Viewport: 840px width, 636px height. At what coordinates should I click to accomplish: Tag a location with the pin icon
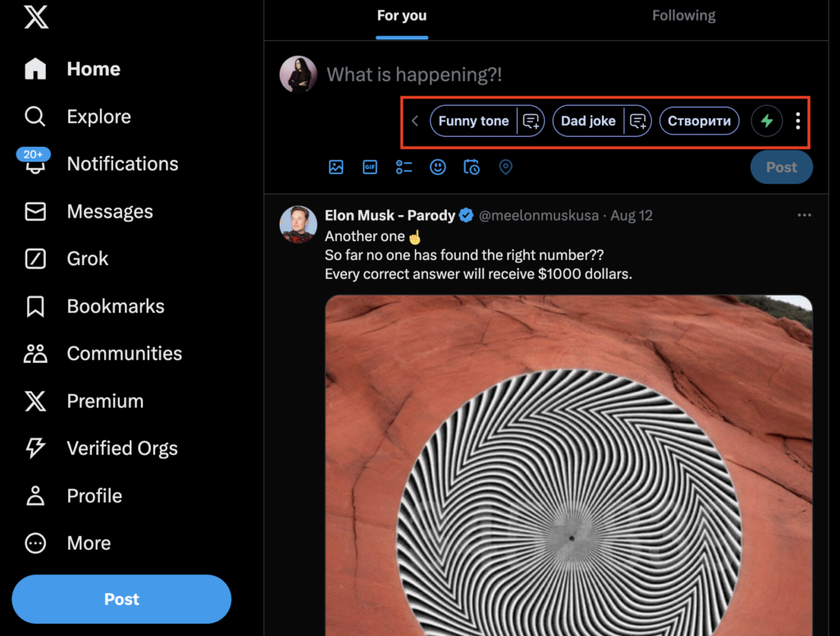tap(505, 167)
